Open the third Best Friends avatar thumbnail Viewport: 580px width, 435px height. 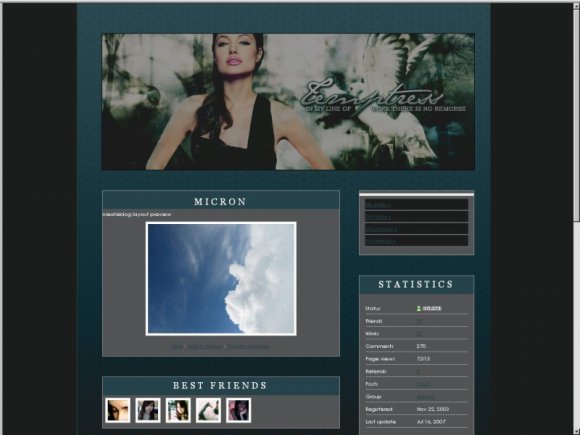178,410
